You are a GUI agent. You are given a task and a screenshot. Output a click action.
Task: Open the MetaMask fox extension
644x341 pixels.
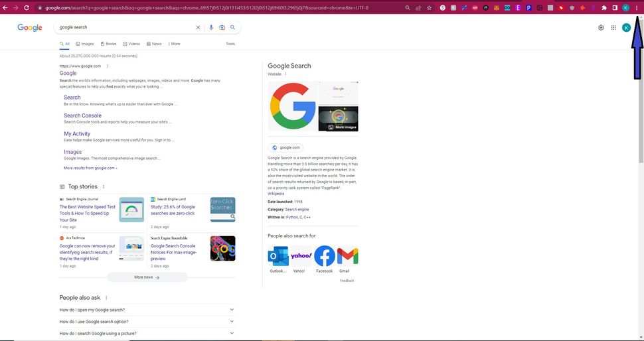click(496, 8)
